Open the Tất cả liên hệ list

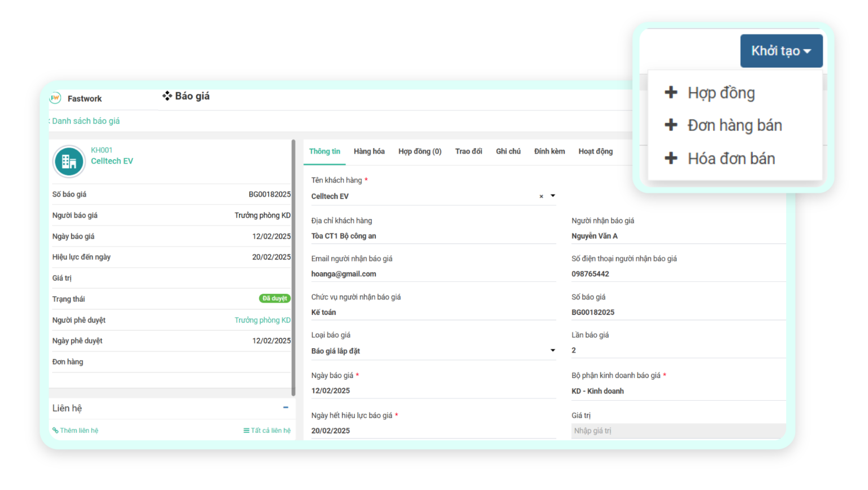click(x=267, y=431)
